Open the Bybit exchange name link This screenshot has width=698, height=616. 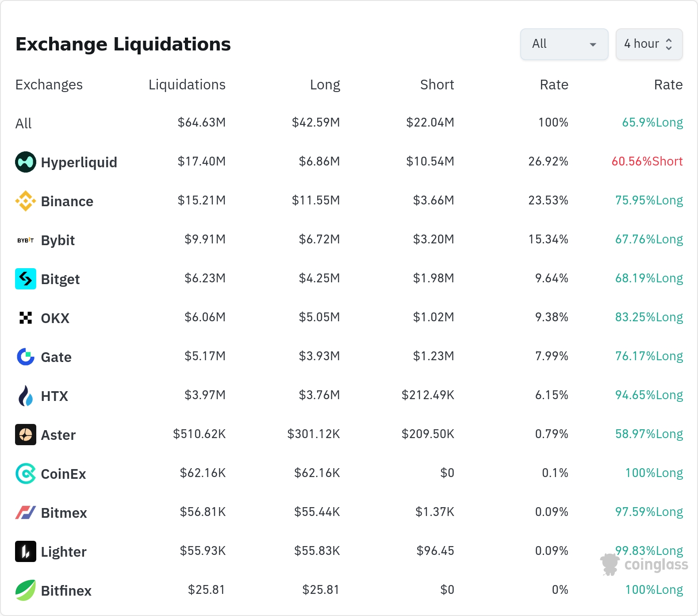point(58,240)
